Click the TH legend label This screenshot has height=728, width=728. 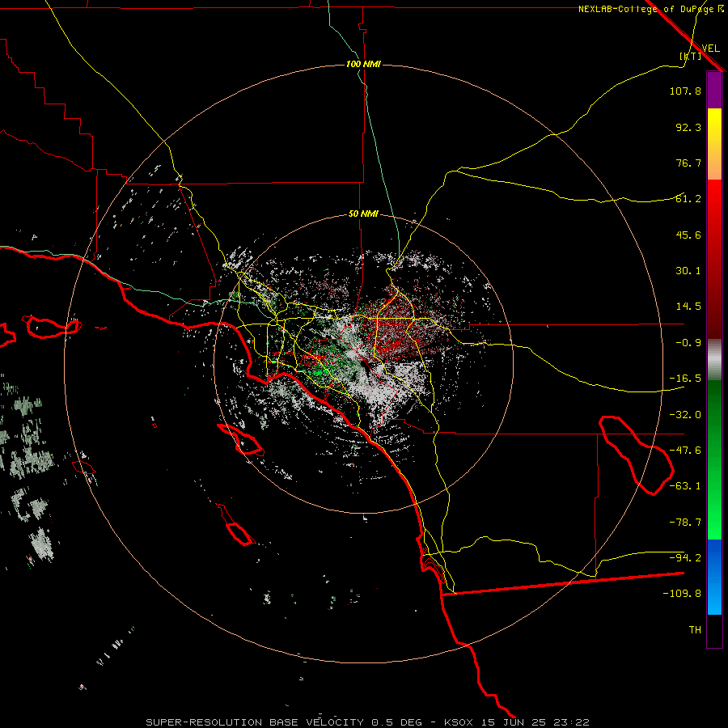(695, 630)
